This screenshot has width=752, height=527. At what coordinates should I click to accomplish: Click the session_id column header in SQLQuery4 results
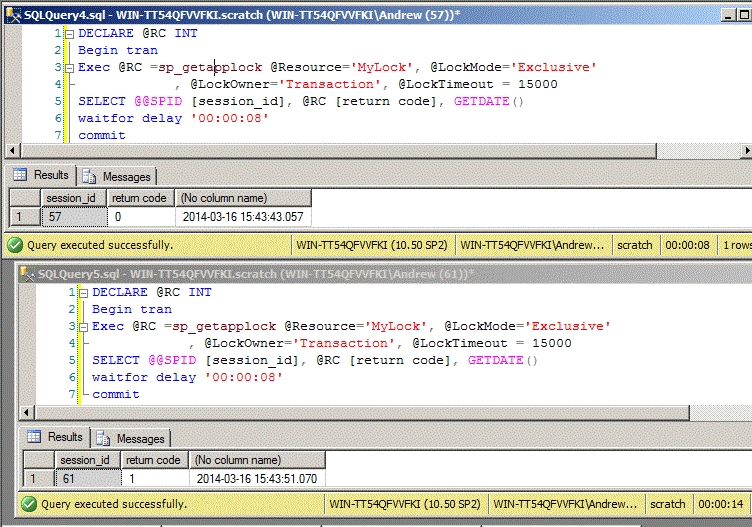(74, 198)
